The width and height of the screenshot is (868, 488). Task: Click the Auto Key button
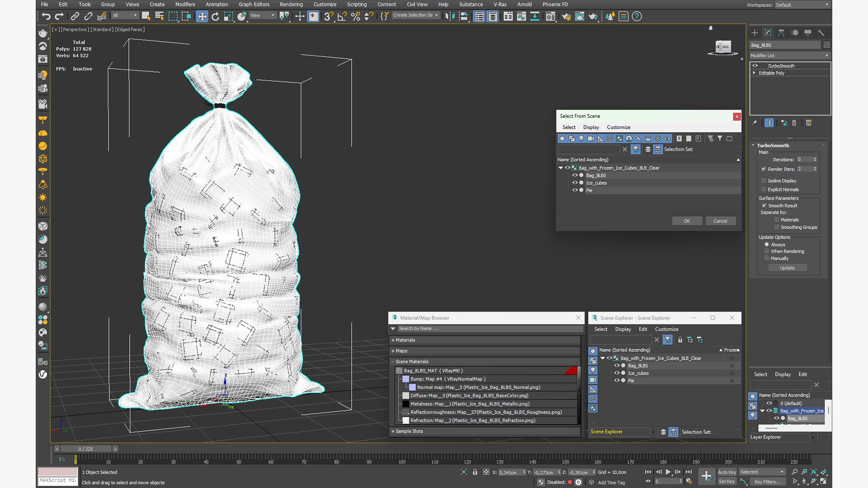tap(726, 472)
